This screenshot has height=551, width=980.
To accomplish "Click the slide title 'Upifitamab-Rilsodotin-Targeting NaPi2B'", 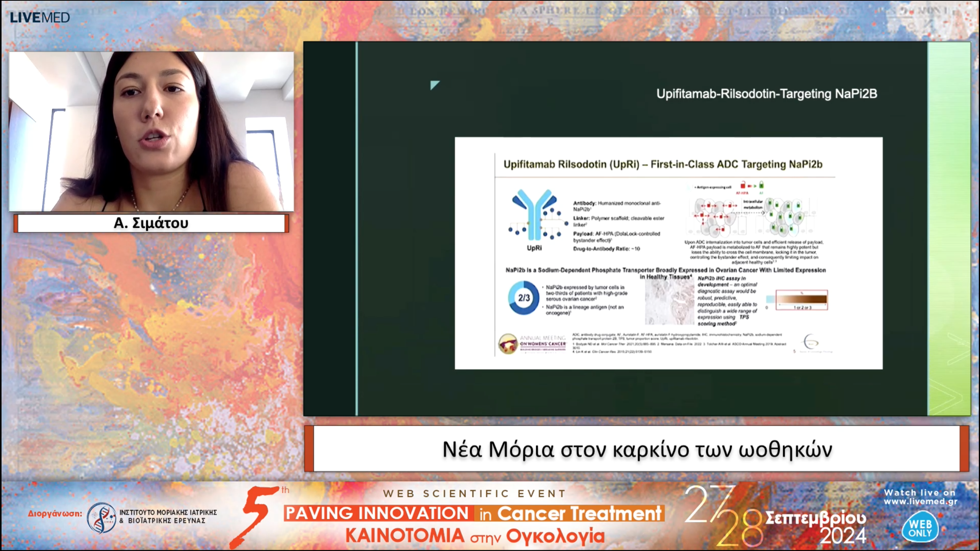I will pos(766,94).
